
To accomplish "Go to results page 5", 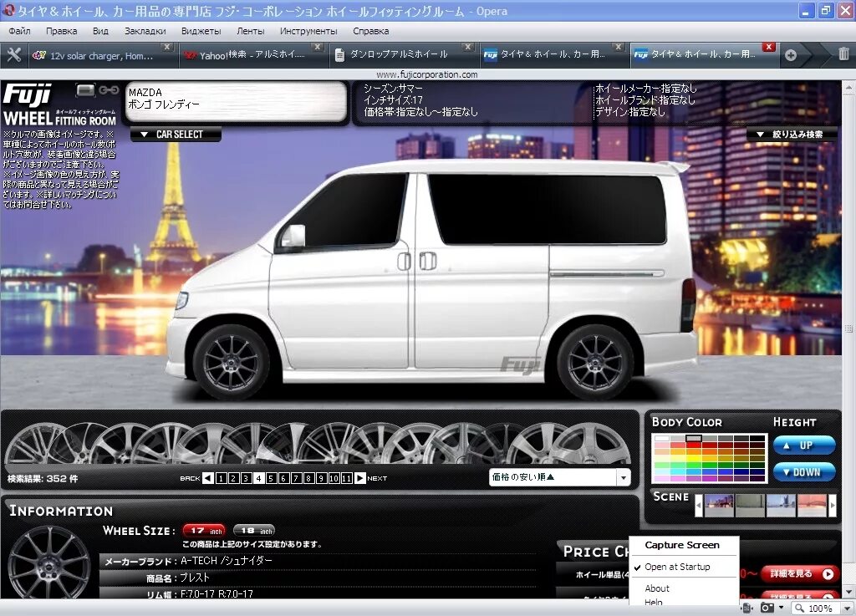I will coord(272,478).
